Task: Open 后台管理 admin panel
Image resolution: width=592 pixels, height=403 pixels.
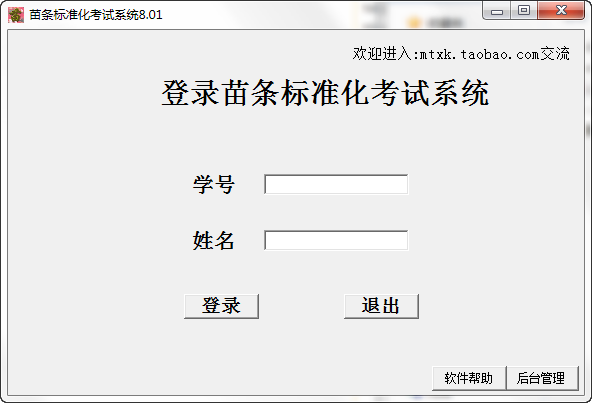Action: [x=541, y=378]
